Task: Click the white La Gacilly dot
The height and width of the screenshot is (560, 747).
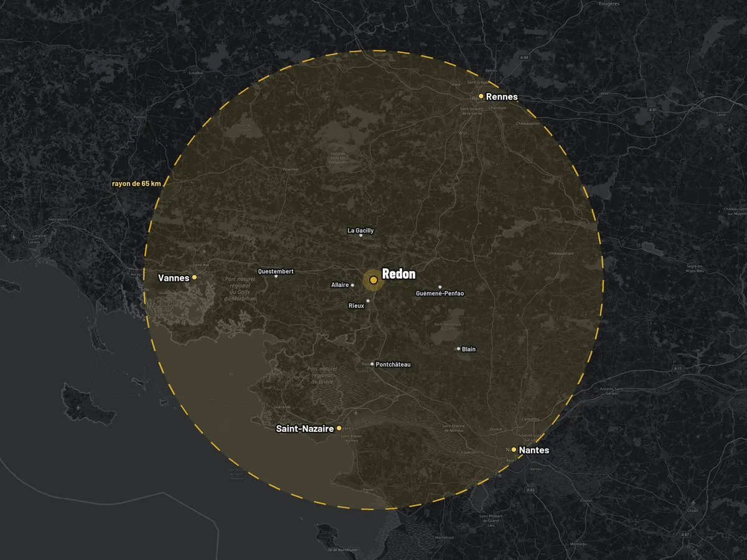Action: click(x=360, y=235)
